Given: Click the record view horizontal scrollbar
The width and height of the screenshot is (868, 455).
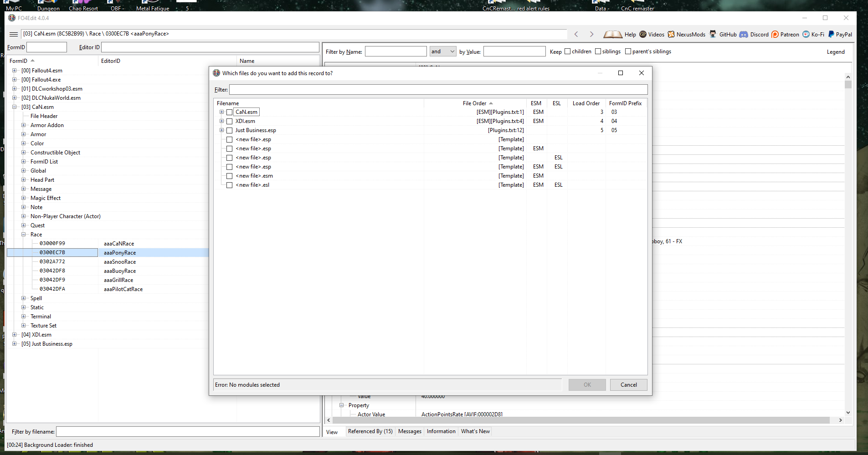Looking at the screenshot, I should coord(585,420).
